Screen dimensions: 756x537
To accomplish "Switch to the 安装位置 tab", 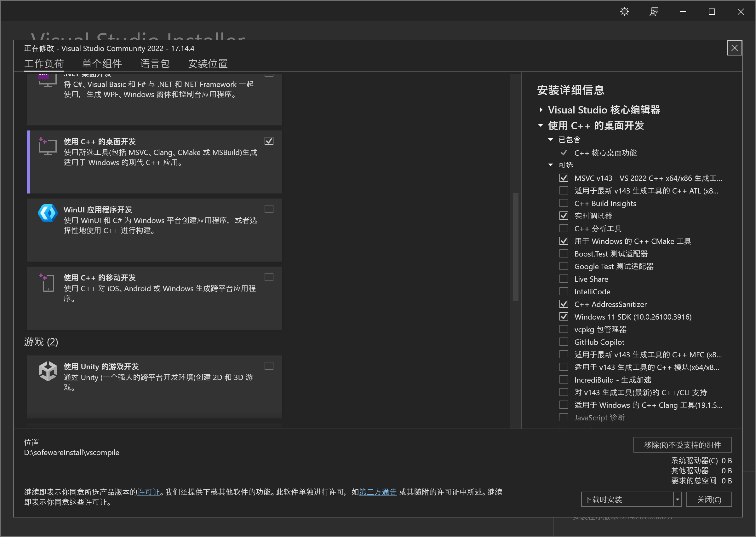I will tap(208, 63).
